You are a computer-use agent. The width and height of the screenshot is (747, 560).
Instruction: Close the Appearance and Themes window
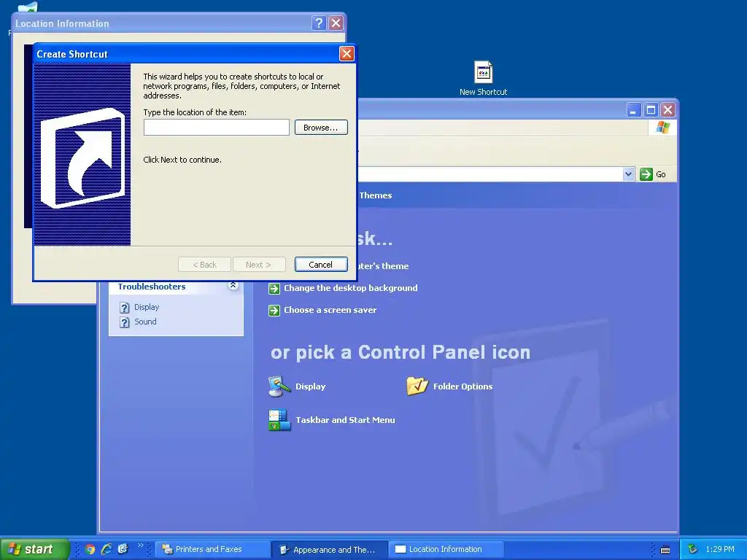(x=668, y=110)
